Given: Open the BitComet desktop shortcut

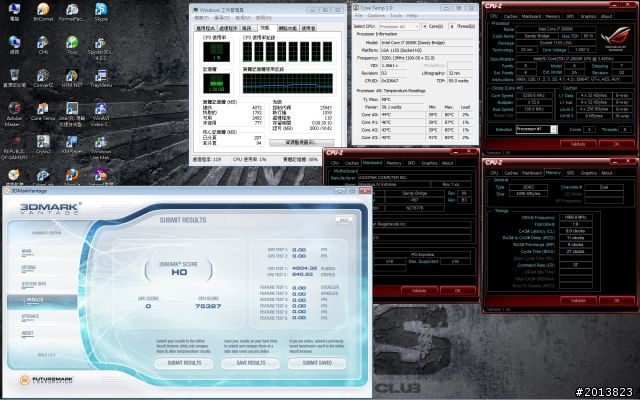Looking at the screenshot, I should click(x=43, y=12).
